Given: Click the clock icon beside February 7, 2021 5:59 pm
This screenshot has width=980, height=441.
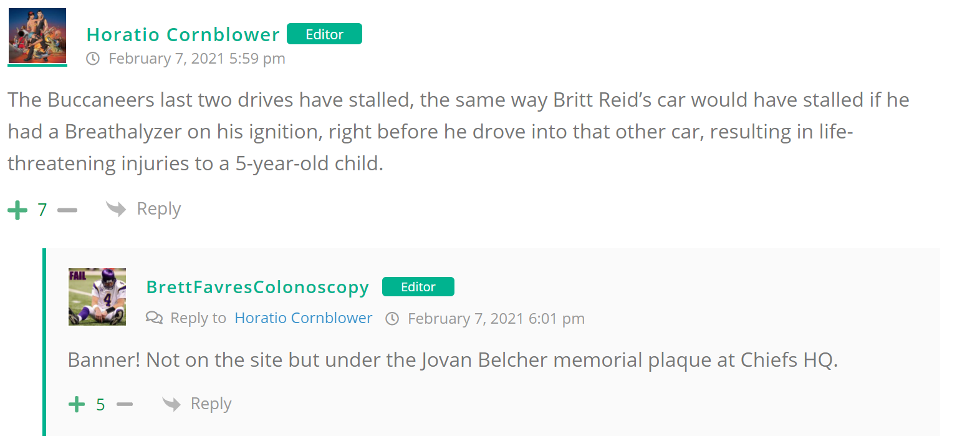Looking at the screenshot, I should click(93, 59).
